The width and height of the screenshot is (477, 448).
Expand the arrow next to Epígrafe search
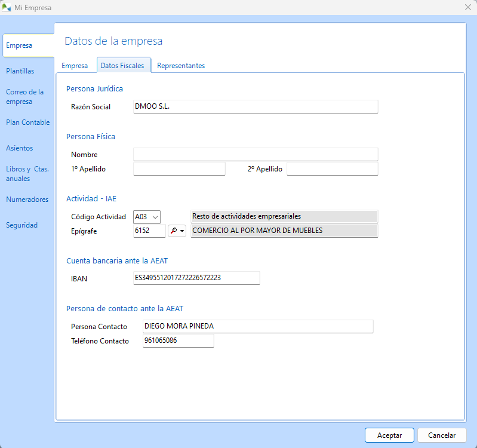point(182,231)
